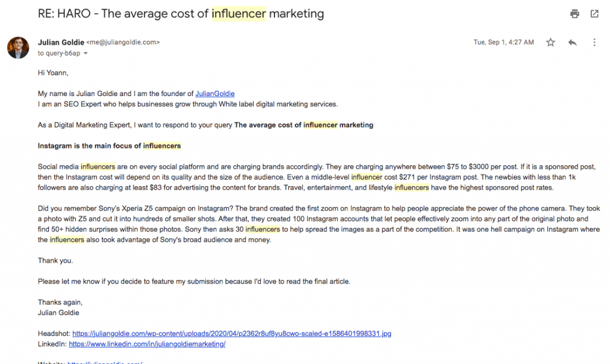Reply using the arrow icon by the date
Viewport: 611px width, 364px height.
[572, 42]
